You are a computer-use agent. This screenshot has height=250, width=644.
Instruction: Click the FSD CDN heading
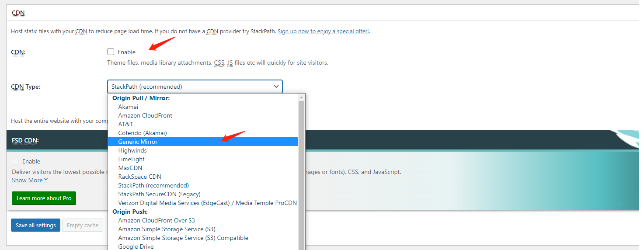[x=25, y=140]
